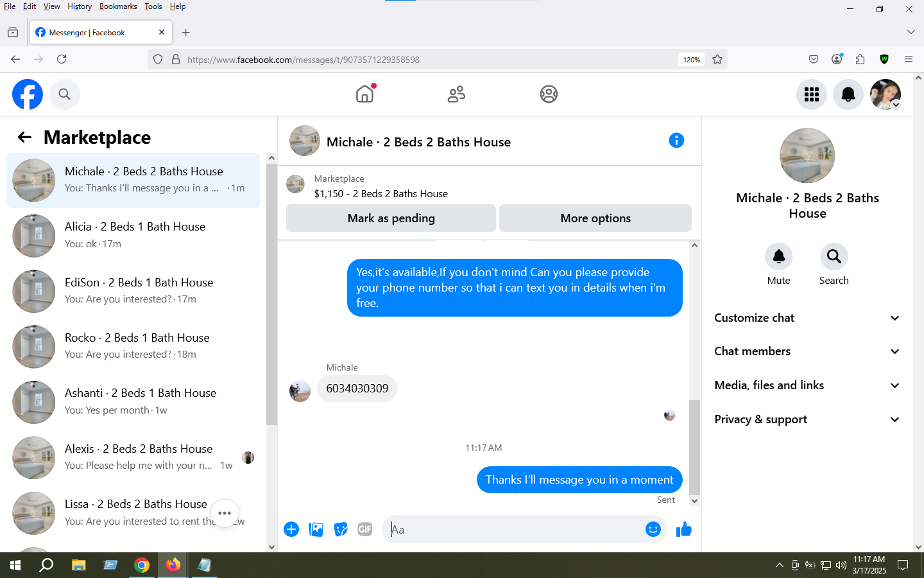Open the Edit menu
Viewport: 924px width, 578px height.
coord(30,6)
